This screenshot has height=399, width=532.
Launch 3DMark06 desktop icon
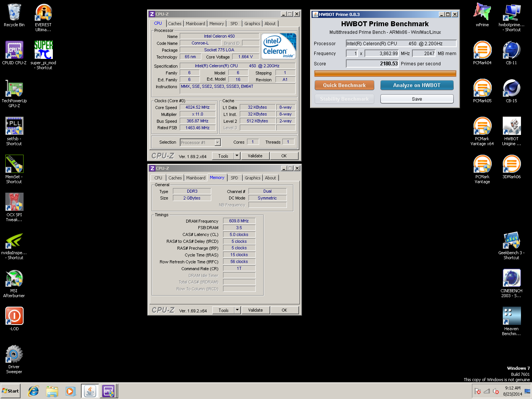point(511,167)
